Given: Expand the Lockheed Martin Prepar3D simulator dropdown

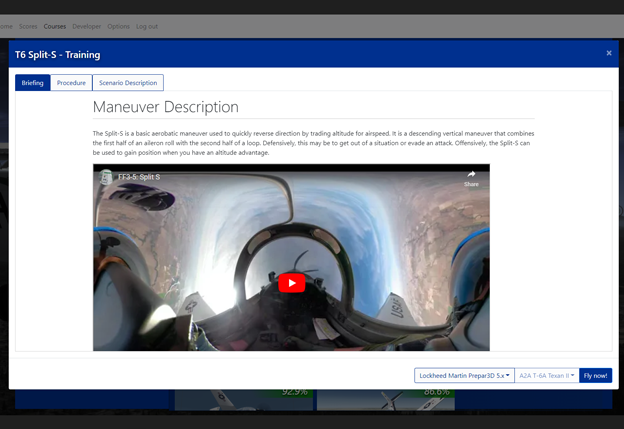Looking at the screenshot, I should click(464, 375).
